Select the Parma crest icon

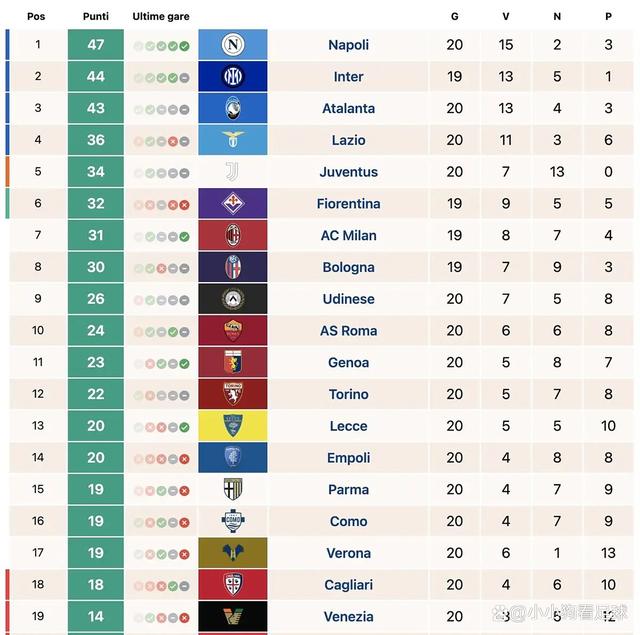(233, 490)
